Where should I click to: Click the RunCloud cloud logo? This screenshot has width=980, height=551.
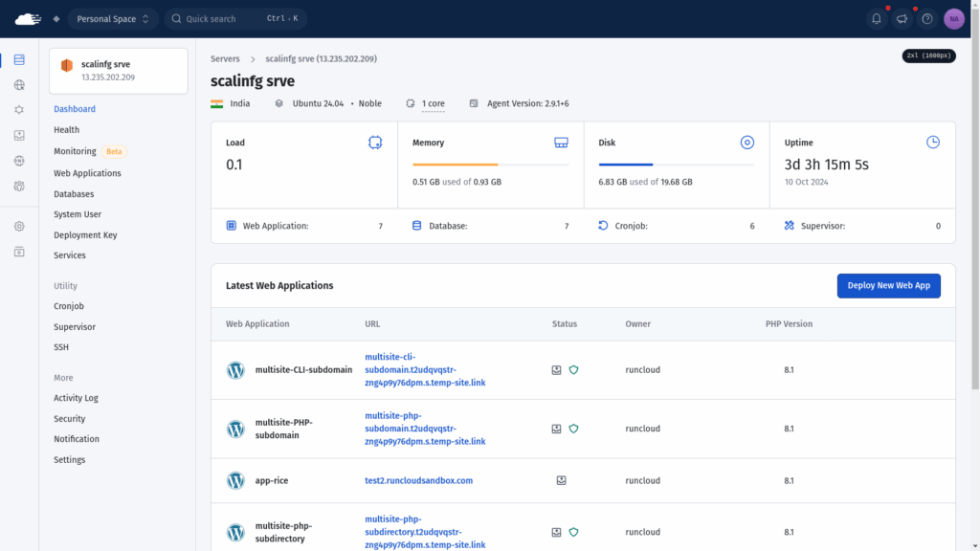coord(28,19)
